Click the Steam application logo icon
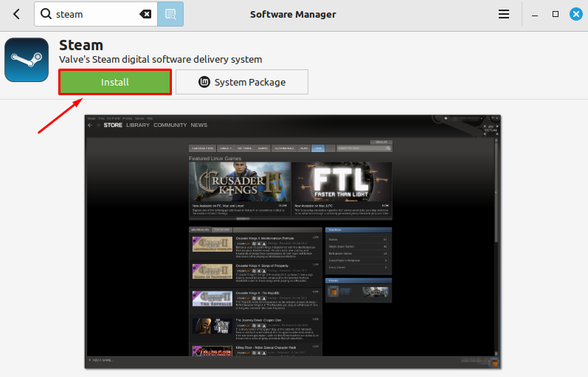 click(x=27, y=60)
